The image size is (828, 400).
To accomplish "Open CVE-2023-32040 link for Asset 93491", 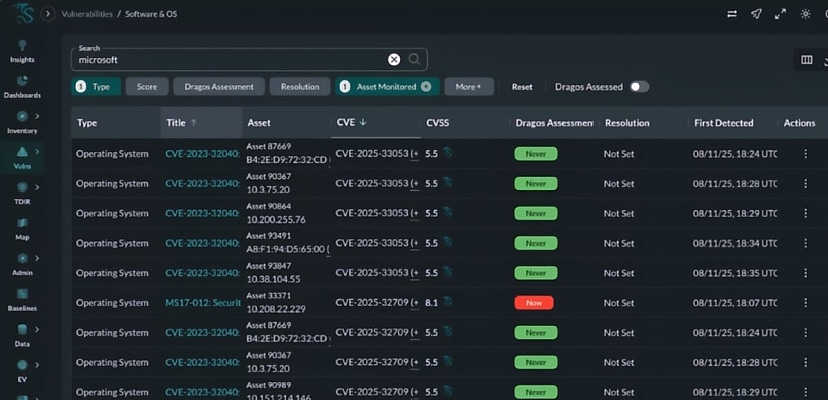I will [x=203, y=243].
